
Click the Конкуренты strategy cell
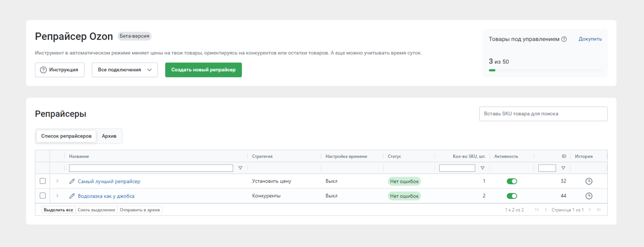266,196
